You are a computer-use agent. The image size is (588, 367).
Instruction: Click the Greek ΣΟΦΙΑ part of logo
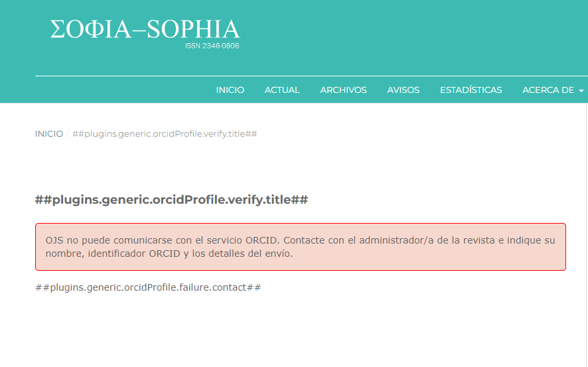point(91,30)
